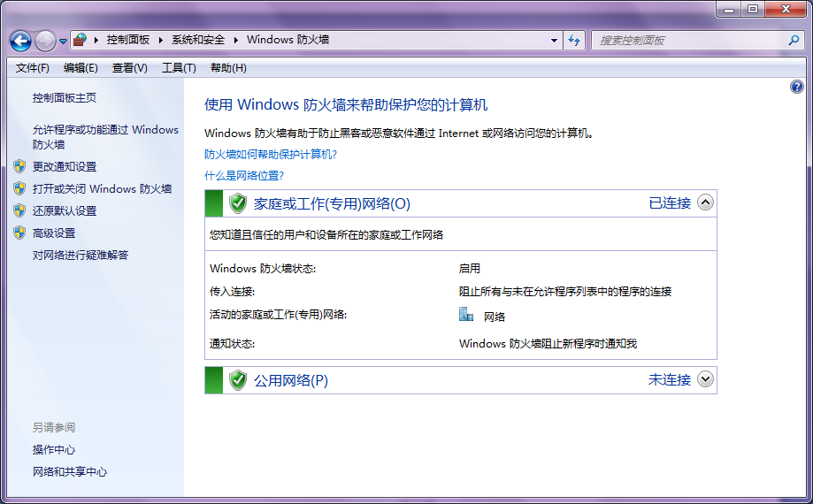The height and width of the screenshot is (504, 813).
Task: Open dropdown arrow after 控制面板 breadcrumb
Action: [161, 40]
